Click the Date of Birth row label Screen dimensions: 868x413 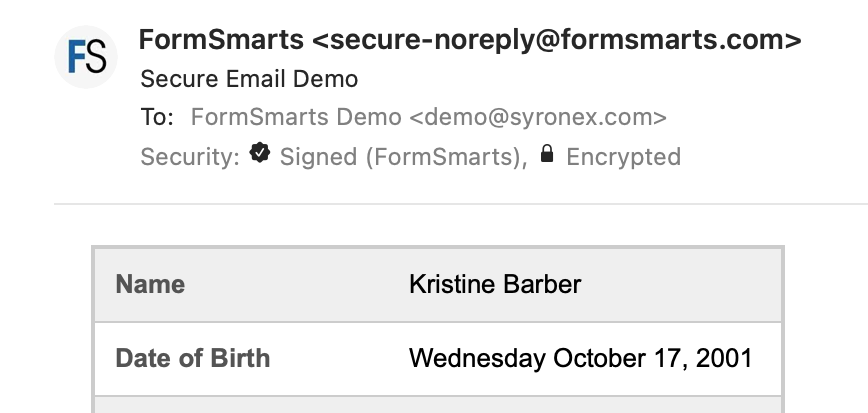(193, 358)
